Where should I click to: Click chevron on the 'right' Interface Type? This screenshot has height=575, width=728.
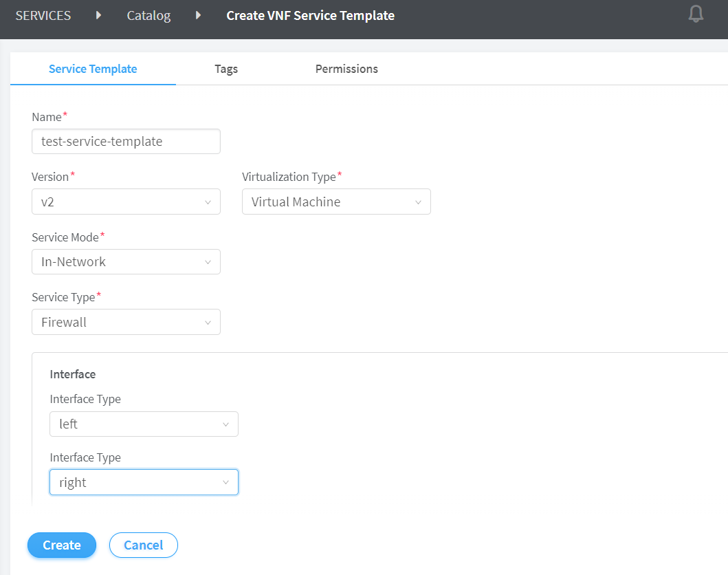tap(225, 483)
